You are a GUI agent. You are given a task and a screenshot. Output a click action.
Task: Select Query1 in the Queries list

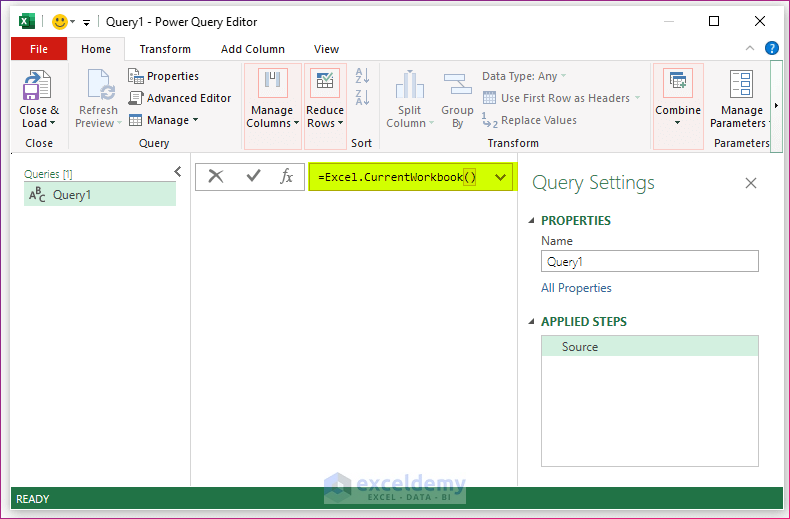tap(100, 194)
